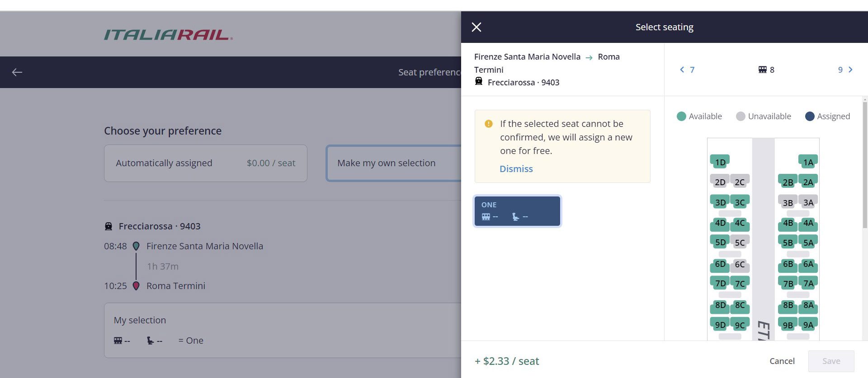Select seat 9B in coach
Viewport: 868px width, 378px height.
(x=788, y=325)
